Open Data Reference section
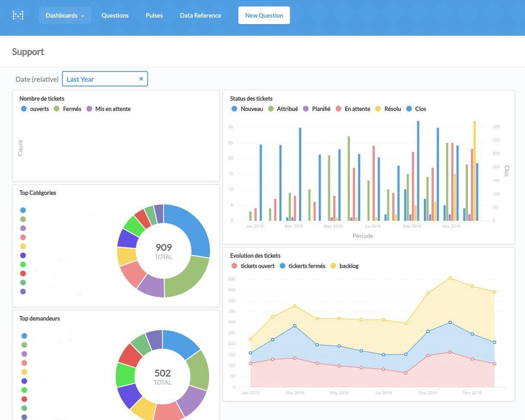 point(200,15)
